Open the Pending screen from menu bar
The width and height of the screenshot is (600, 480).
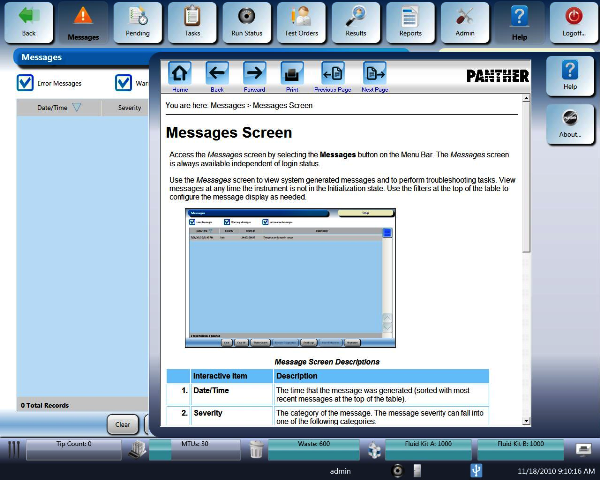pyautogui.click(x=138, y=22)
